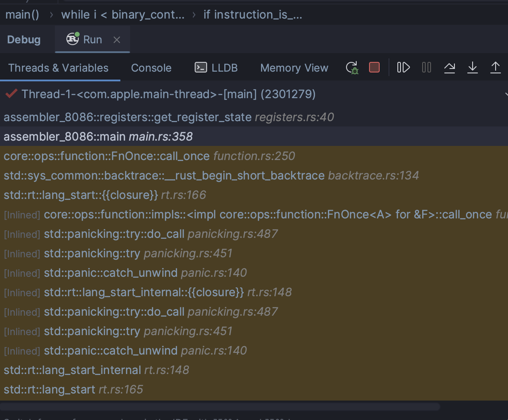Step into the function call
The height and width of the screenshot is (420, 508).
click(x=473, y=68)
